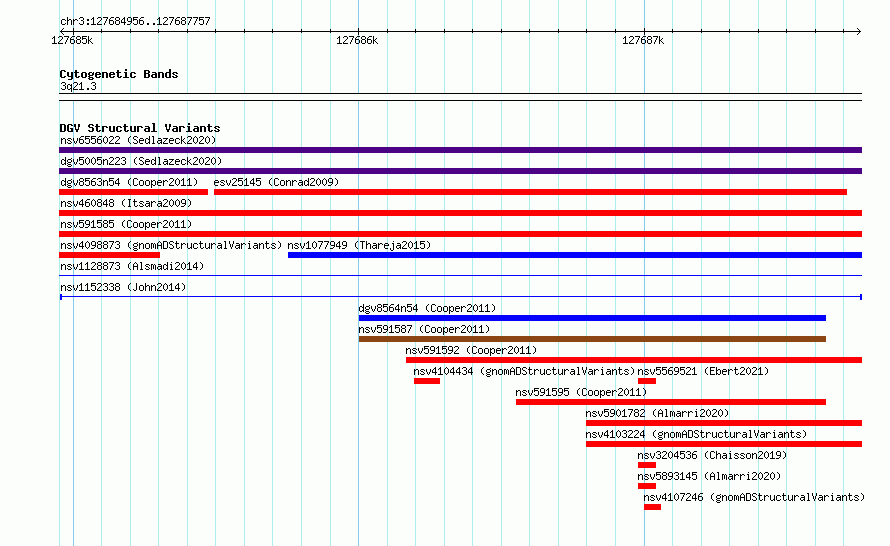This screenshot has height=546, width=890.
Task: Select the dgv5005n223 (Sedlazeck2020) label
Action: (141, 161)
